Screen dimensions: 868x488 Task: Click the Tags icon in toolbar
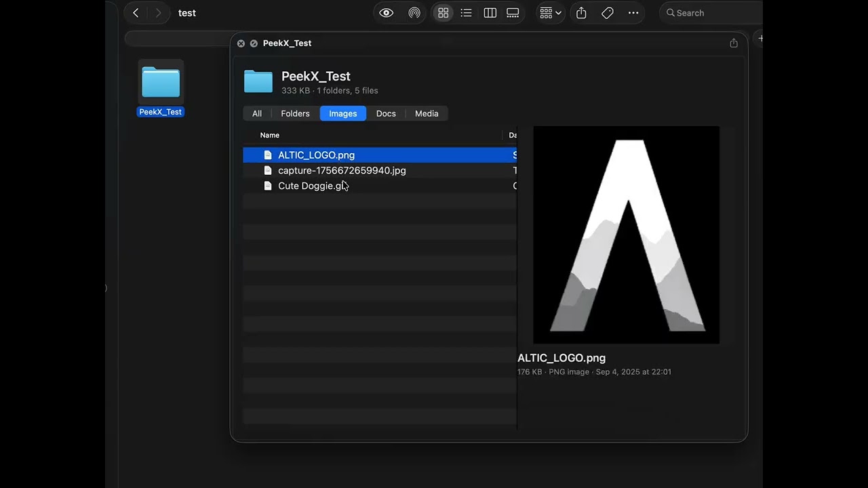(x=608, y=13)
